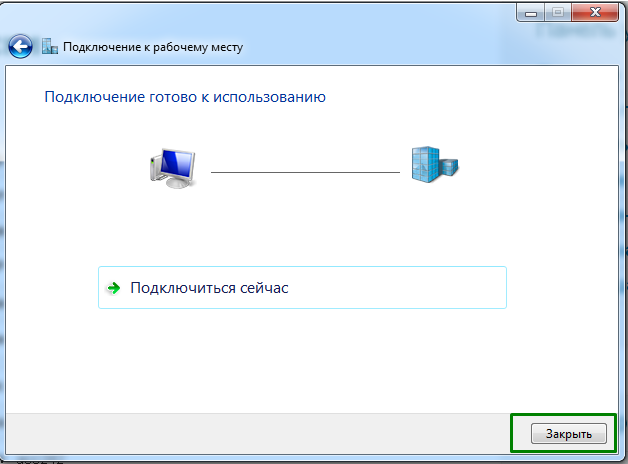Click empty grey footer left of Закрыть
Screen dimensions: 628x464
(x=250, y=433)
